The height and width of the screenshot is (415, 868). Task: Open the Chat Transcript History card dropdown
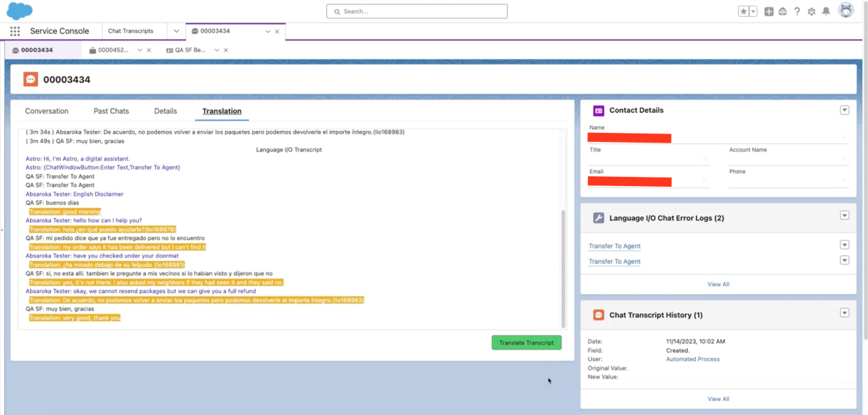844,313
